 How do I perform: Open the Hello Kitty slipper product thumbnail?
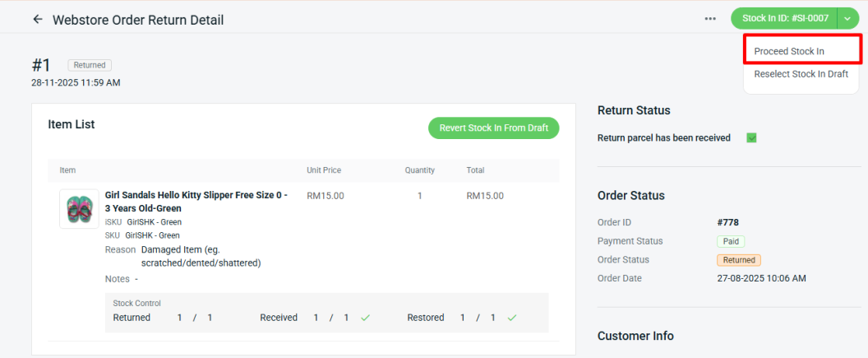pyautogui.click(x=80, y=209)
